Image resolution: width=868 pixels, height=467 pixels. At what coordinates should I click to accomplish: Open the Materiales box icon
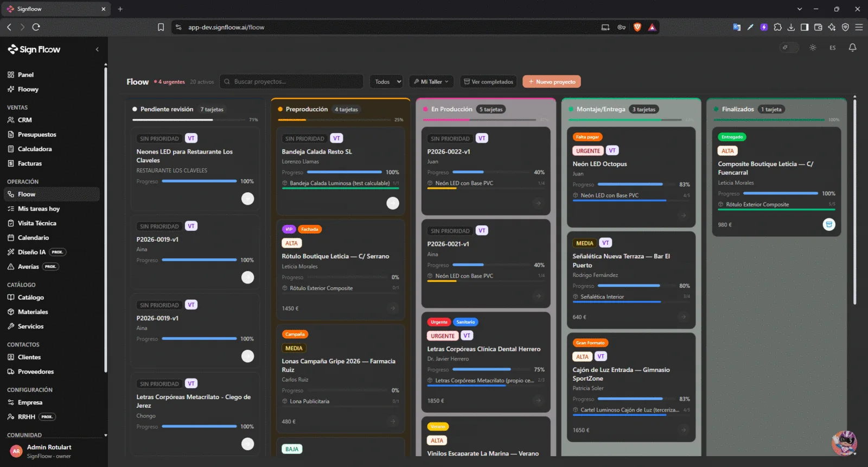pyautogui.click(x=11, y=312)
